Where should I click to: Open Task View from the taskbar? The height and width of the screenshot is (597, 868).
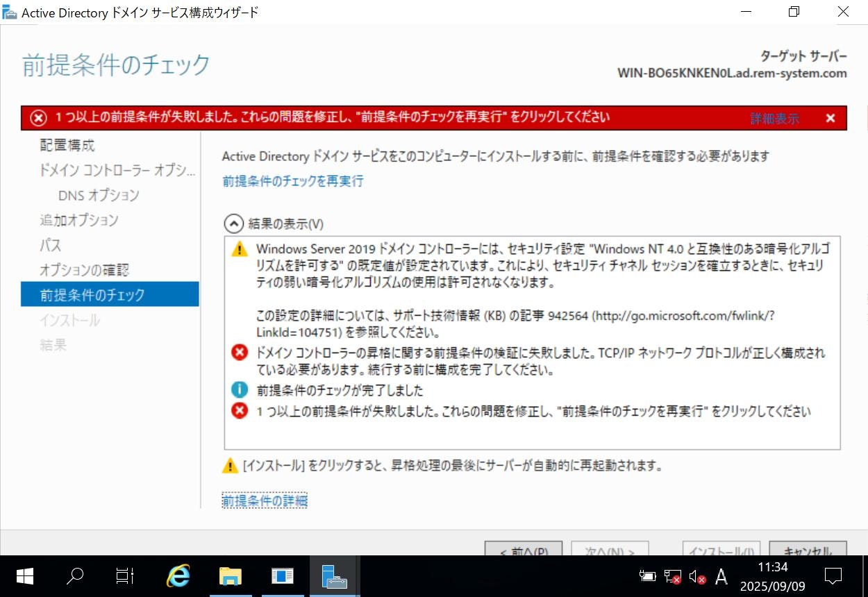pyautogui.click(x=125, y=576)
